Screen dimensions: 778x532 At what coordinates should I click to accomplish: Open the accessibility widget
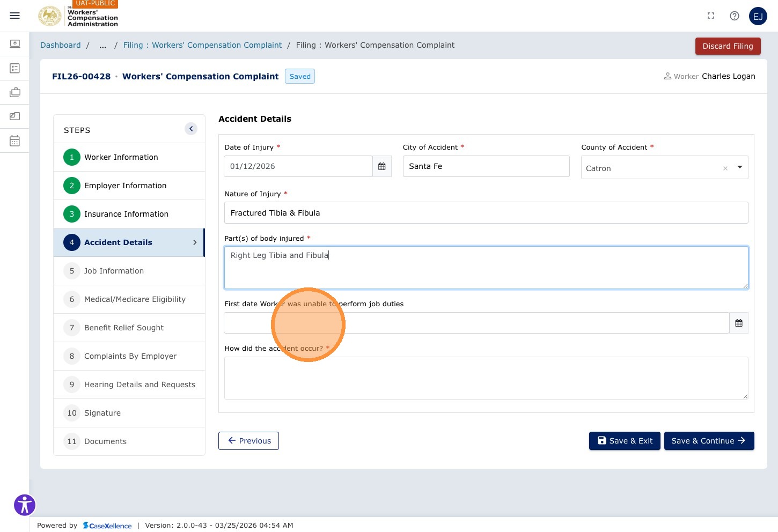25,505
